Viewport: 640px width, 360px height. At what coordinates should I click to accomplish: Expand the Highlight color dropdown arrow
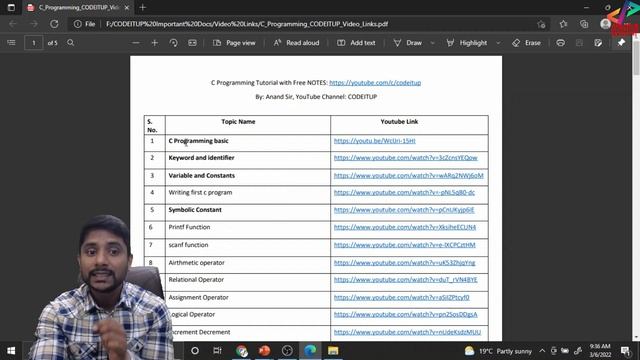tap(498, 43)
